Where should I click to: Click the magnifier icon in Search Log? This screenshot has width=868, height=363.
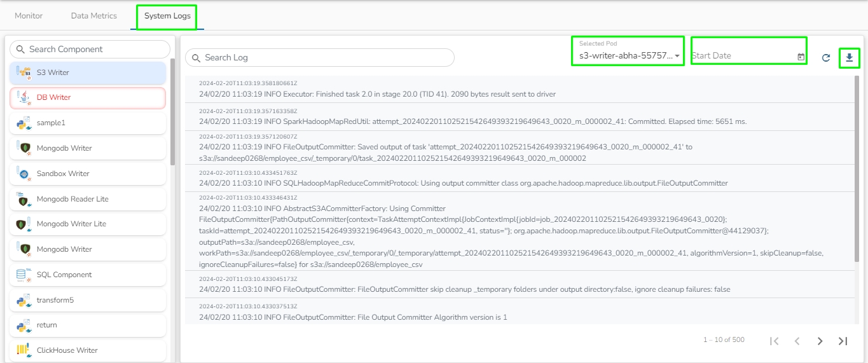coord(196,57)
